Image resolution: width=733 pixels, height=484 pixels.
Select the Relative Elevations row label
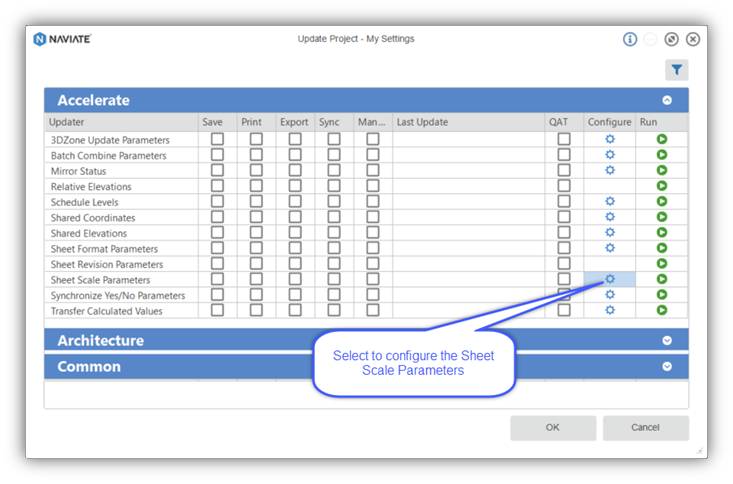coord(91,187)
